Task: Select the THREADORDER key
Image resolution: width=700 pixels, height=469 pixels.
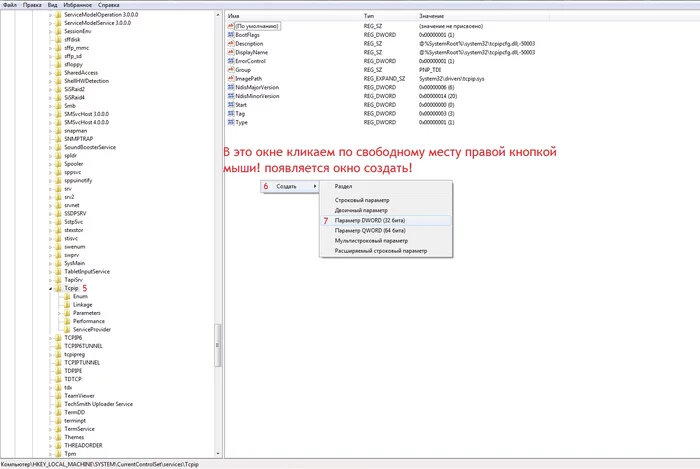Action: 83,445
